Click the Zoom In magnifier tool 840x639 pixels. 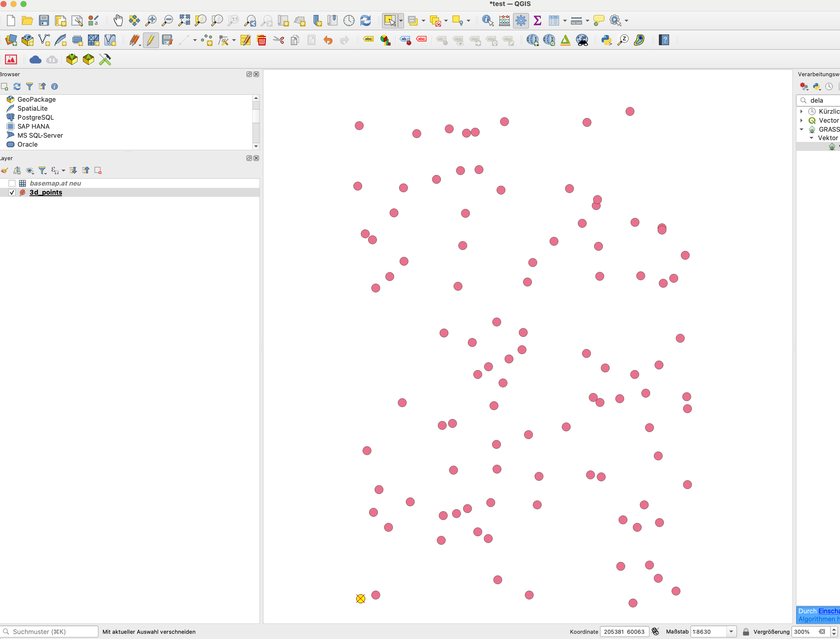tap(151, 20)
